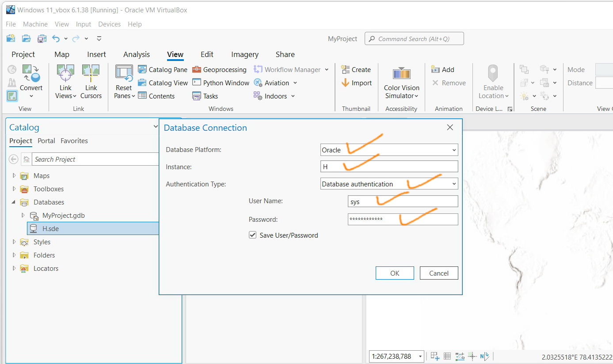
Task: Close the Database Connection dialog with X
Action: click(x=450, y=128)
